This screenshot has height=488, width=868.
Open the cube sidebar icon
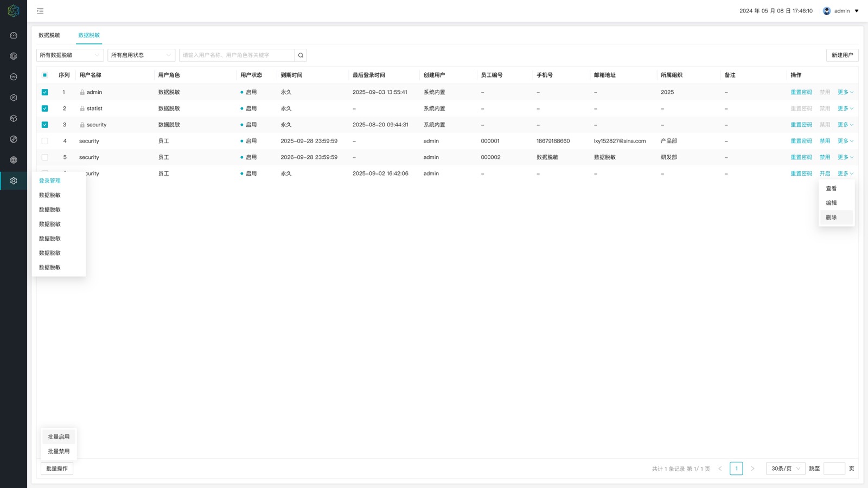point(14,118)
